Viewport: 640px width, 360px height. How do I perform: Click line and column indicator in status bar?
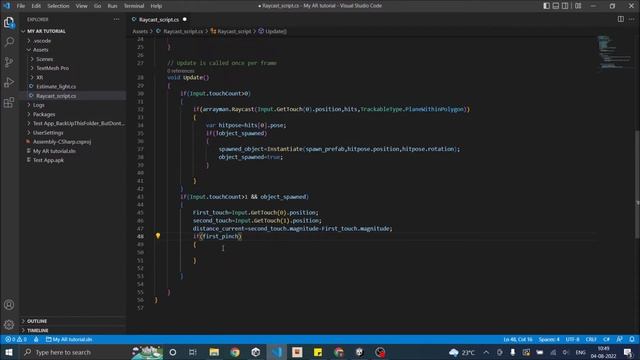518,340
